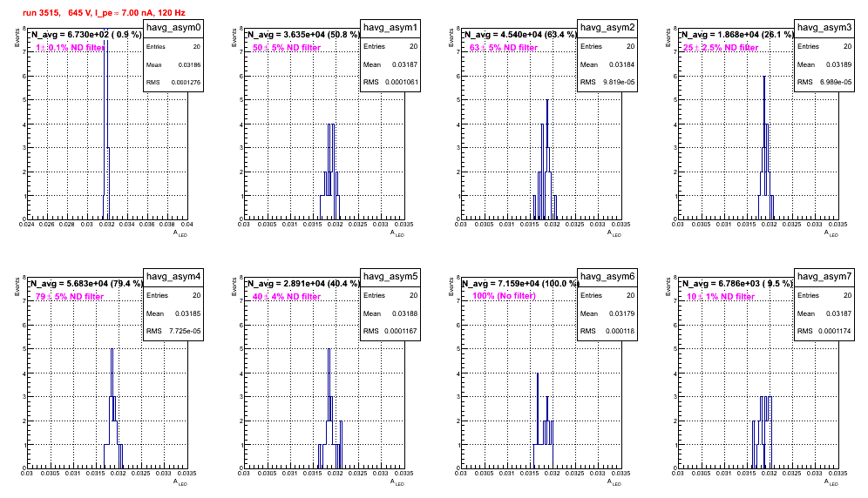868x498 pixels.
Task: Click the 63± 5% ND filter label
Action: [x=504, y=48]
